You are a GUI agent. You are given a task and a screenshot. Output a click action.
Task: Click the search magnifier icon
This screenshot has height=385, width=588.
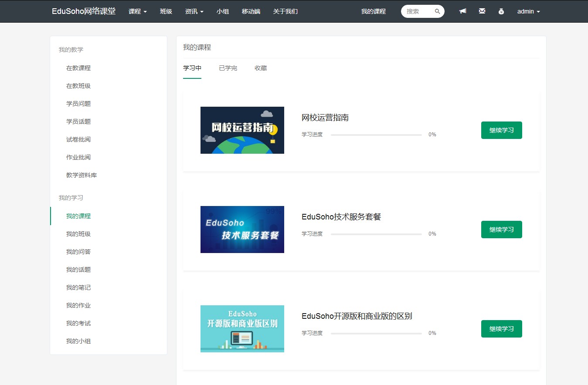click(x=437, y=12)
